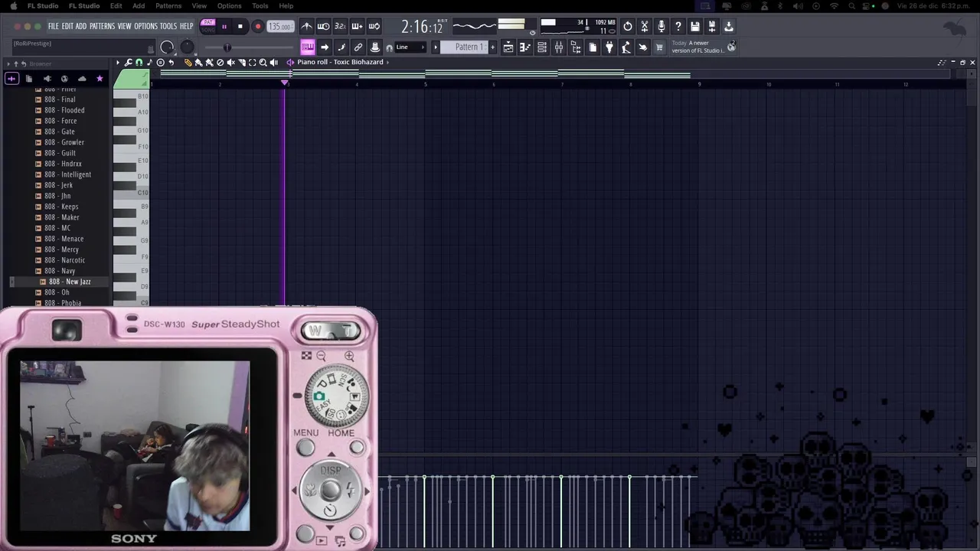980x551 pixels.
Task: Open the Browser options arrow
Action: pyautogui.click(x=8, y=64)
